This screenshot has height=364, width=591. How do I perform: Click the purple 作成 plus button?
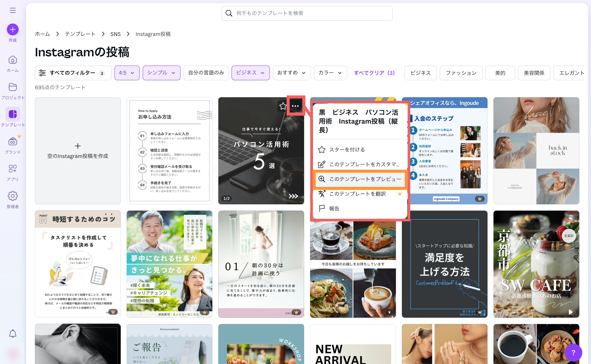coord(13,30)
